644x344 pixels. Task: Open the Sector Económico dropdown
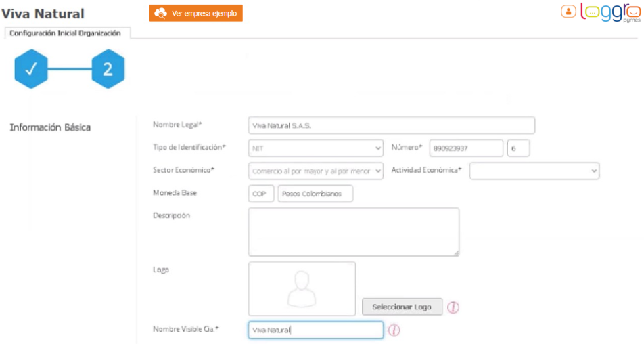316,171
